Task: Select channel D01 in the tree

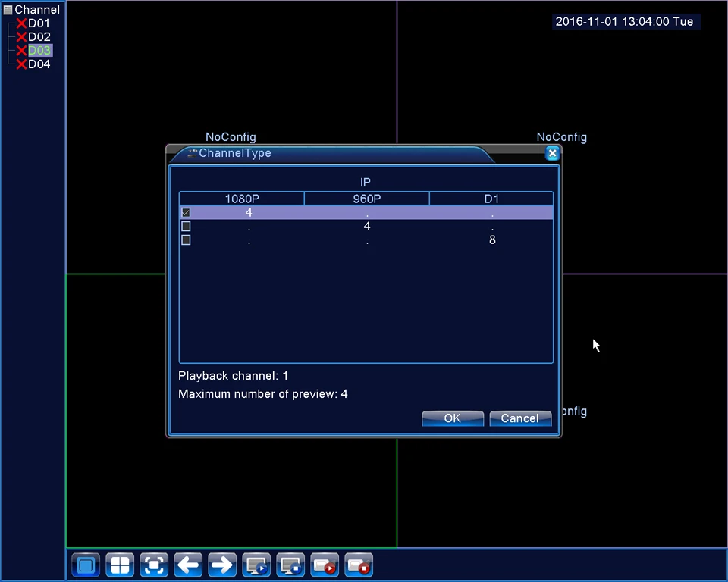Action: pyautogui.click(x=39, y=23)
